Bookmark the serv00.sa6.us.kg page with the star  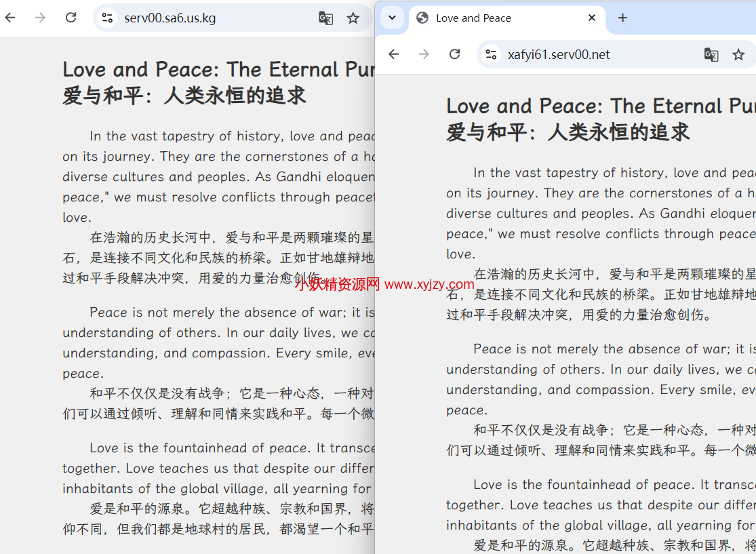point(353,18)
